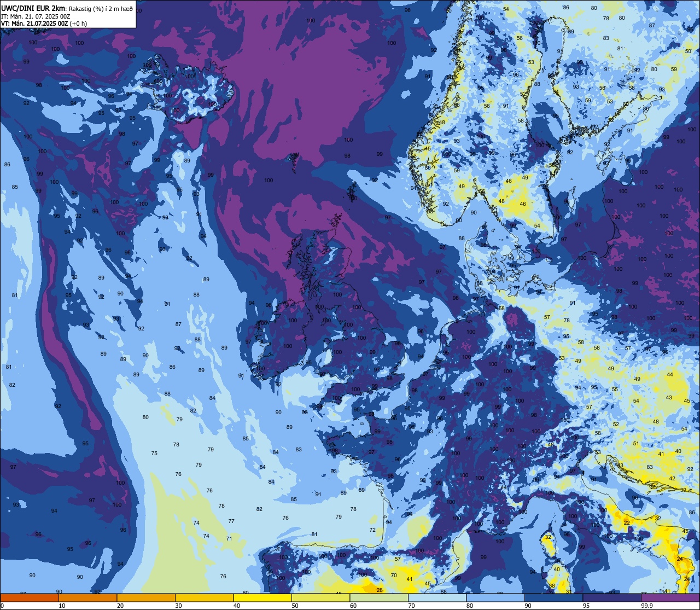Click the humidity value "75" over the Atlantic
The height and width of the screenshot is (610, 700).
coord(154,454)
